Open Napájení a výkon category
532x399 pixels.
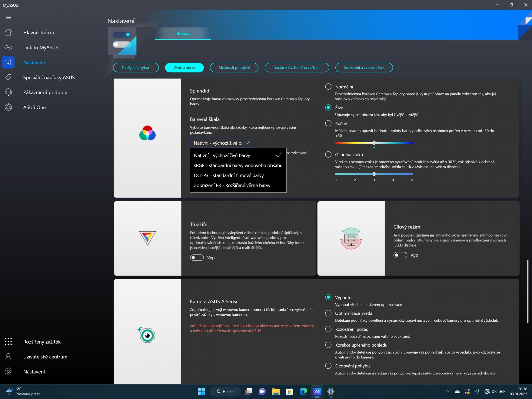point(136,68)
